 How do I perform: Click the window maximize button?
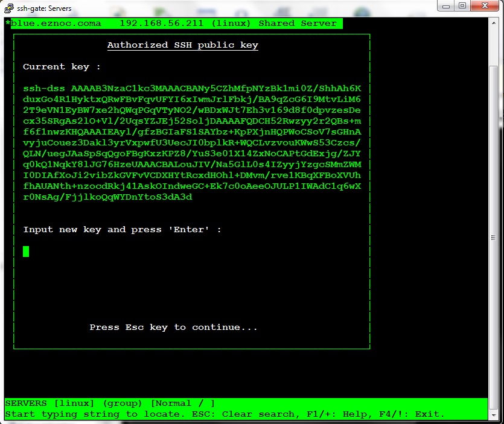point(462,7)
